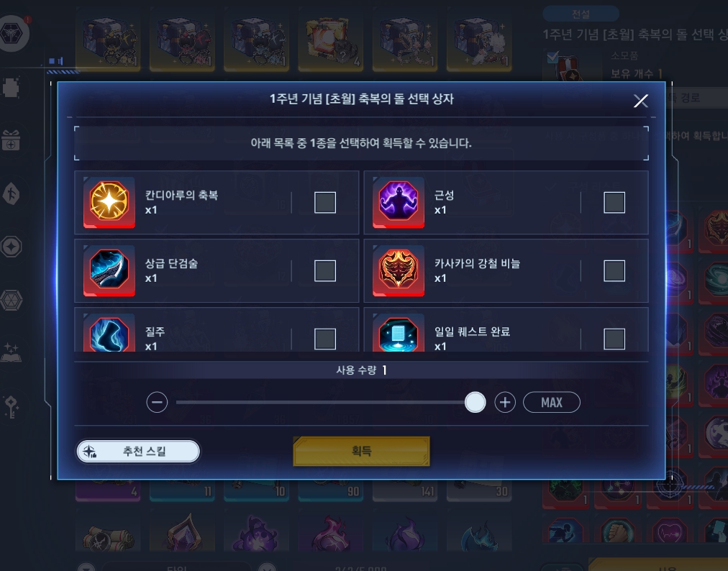Image resolution: width=728 pixels, height=571 pixels.
Task: Click the 상급 단검술 dagger icon
Action: click(109, 270)
